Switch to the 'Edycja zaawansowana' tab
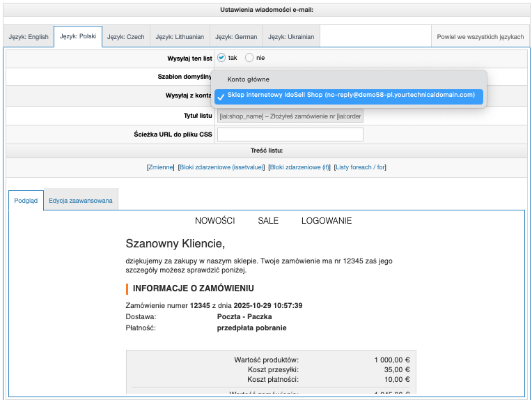532x400 pixels. point(80,201)
